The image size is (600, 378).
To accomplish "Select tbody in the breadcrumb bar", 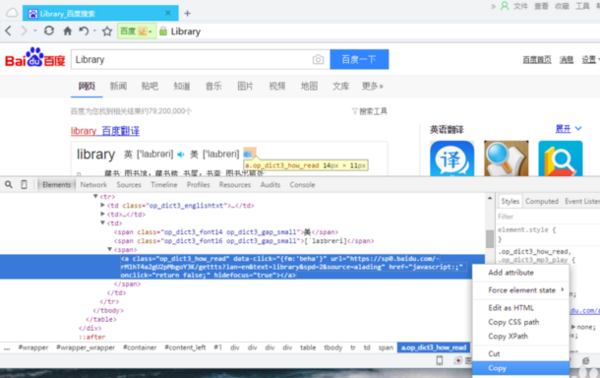I will [x=333, y=347].
